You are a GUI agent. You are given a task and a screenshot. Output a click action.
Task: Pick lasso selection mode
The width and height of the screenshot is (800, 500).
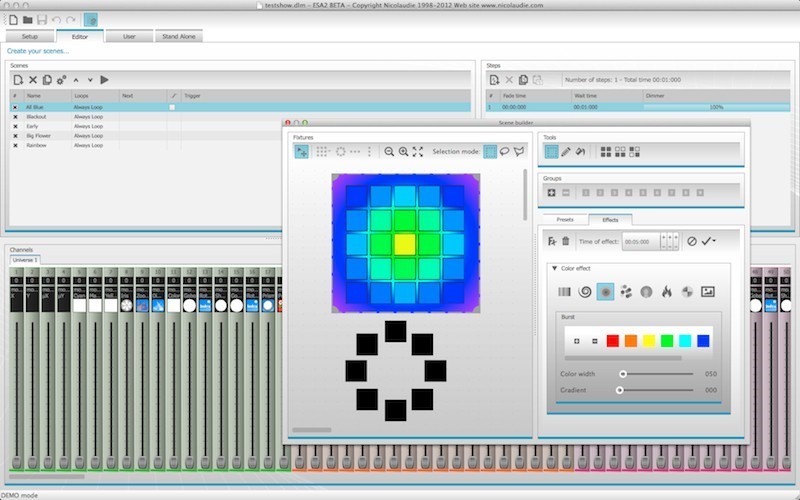[504, 152]
